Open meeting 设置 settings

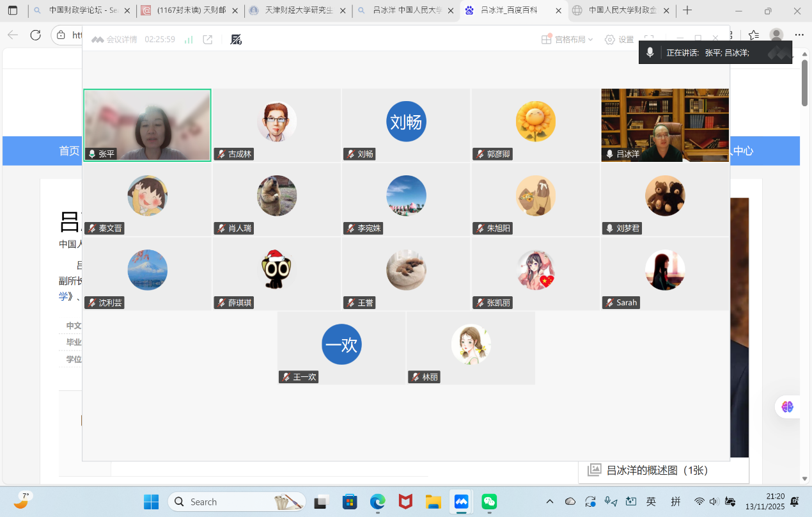[619, 40]
